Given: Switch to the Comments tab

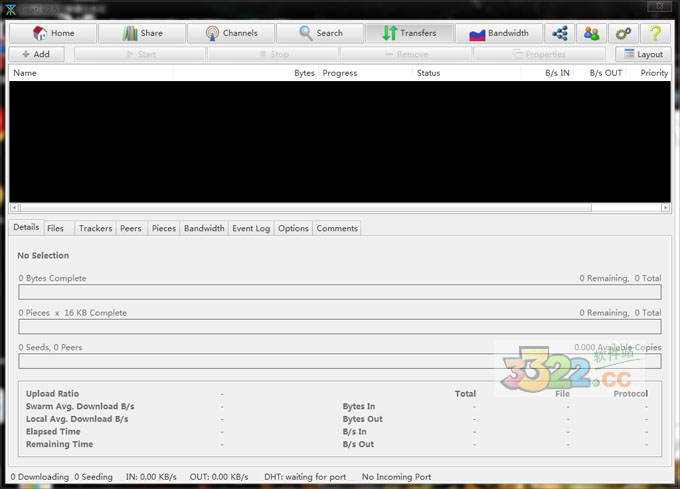Looking at the screenshot, I should 337,228.
